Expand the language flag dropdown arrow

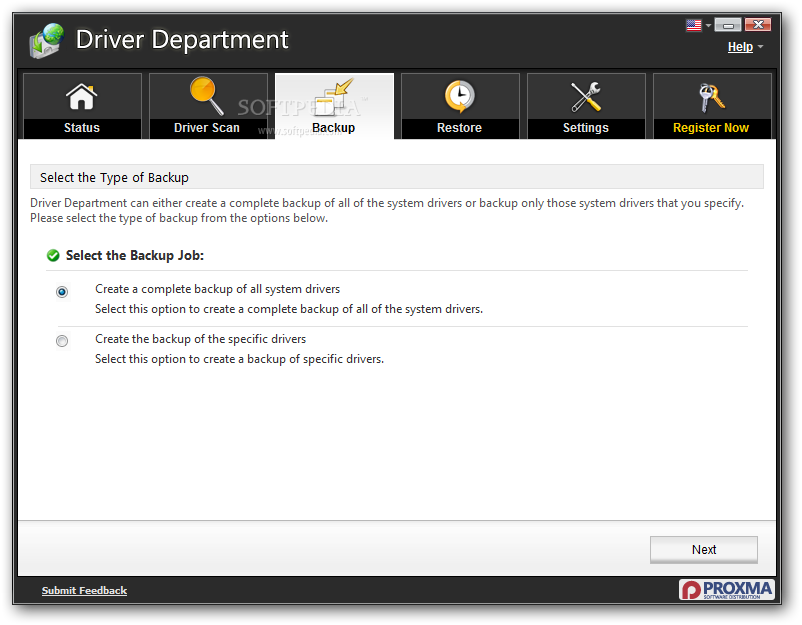pyautogui.click(x=708, y=26)
